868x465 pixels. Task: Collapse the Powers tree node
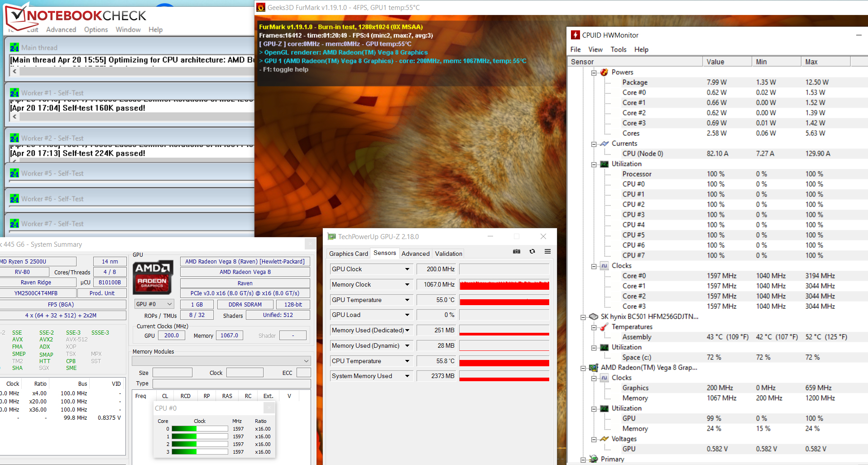pos(594,72)
